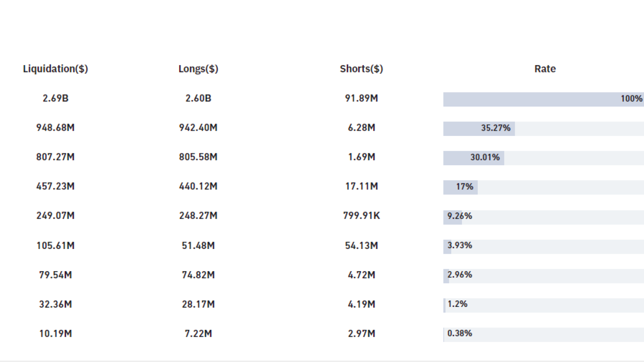Click the 1.2% rate bar
Image resolution: width=644 pixels, height=362 pixels.
(x=543, y=305)
